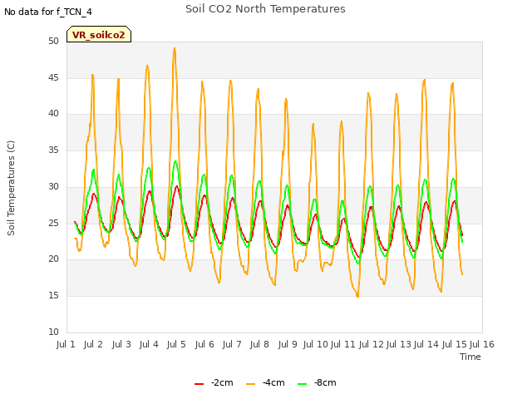Click the 10 y-axis tick label
Viewport: 532px width, 399px height.
tap(53, 332)
